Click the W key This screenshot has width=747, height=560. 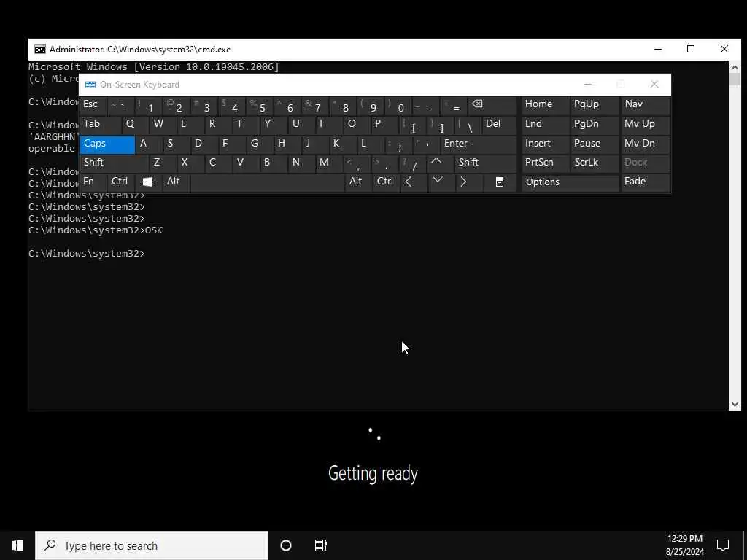click(x=163, y=125)
